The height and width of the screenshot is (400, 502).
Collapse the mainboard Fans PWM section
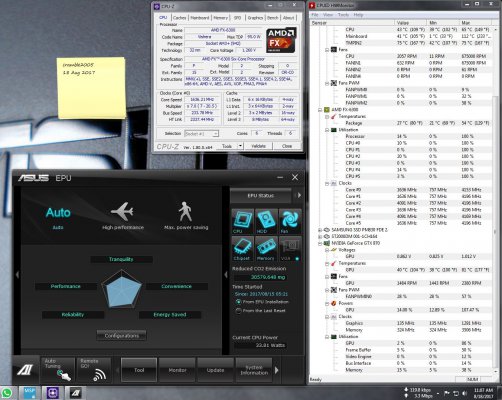(327, 83)
